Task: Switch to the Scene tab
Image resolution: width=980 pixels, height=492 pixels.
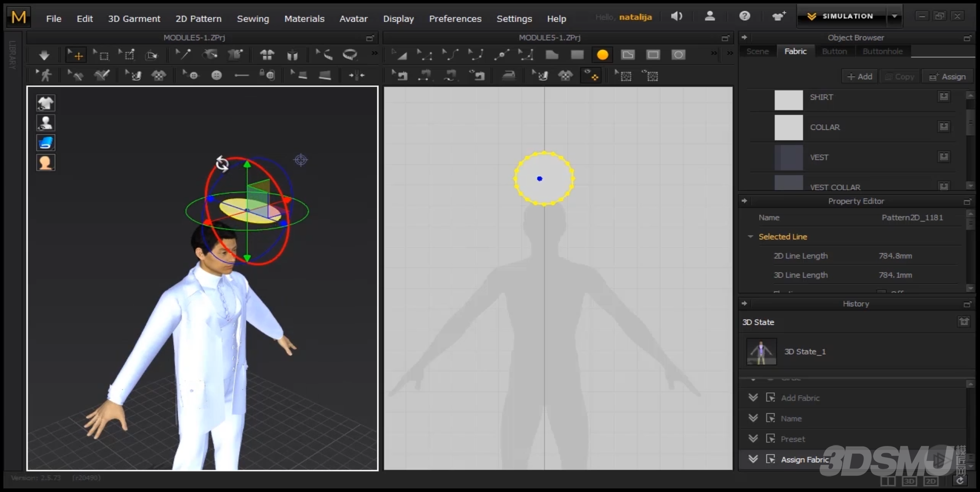Action: [x=757, y=51]
